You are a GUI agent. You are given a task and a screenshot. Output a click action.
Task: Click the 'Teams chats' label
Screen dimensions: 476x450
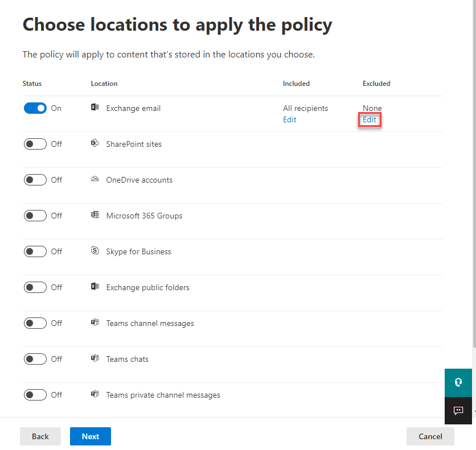point(127,359)
